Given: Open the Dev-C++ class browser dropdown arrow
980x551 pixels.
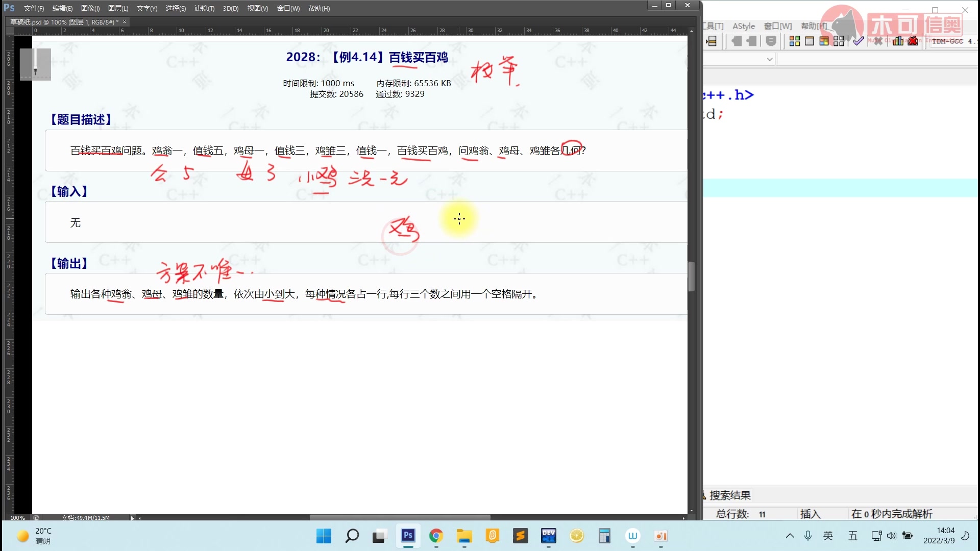Looking at the screenshot, I should point(770,59).
